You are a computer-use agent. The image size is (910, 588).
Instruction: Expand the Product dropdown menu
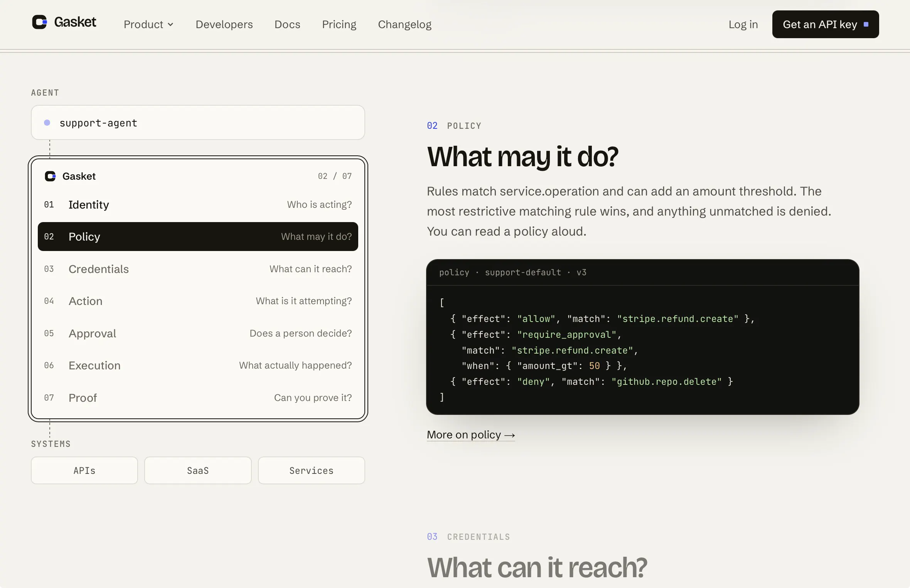(x=148, y=24)
